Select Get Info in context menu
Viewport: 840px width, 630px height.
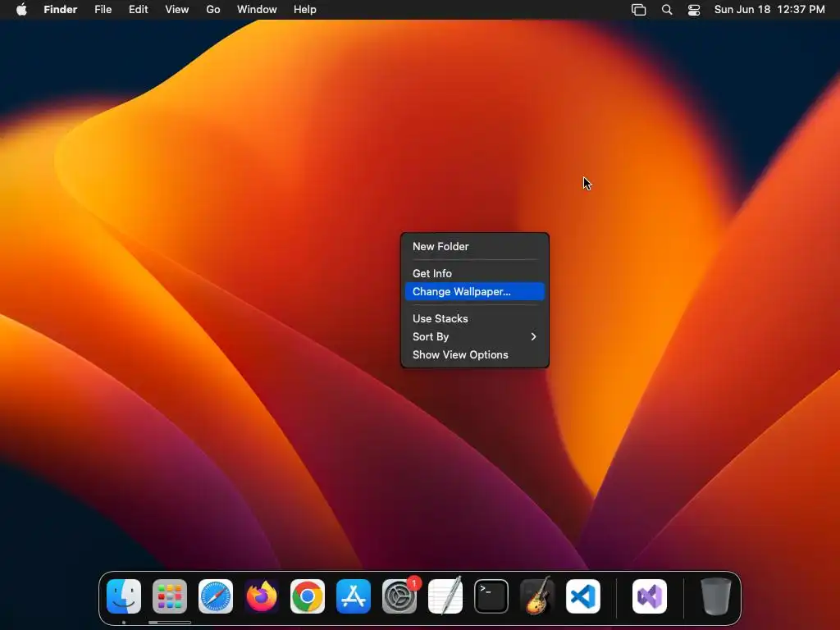coord(475,273)
